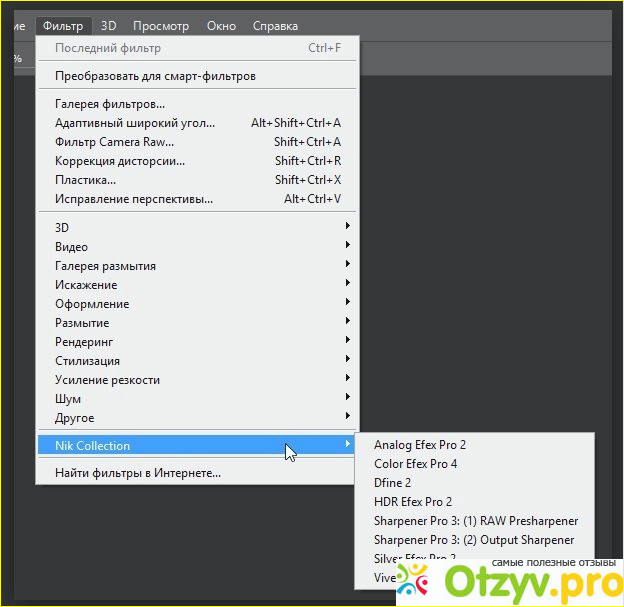This screenshot has width=624, height=607.
Task: Launch Analog Efex Pro 2 plugin
Action: pyautogui.click(x=420, y=445)
